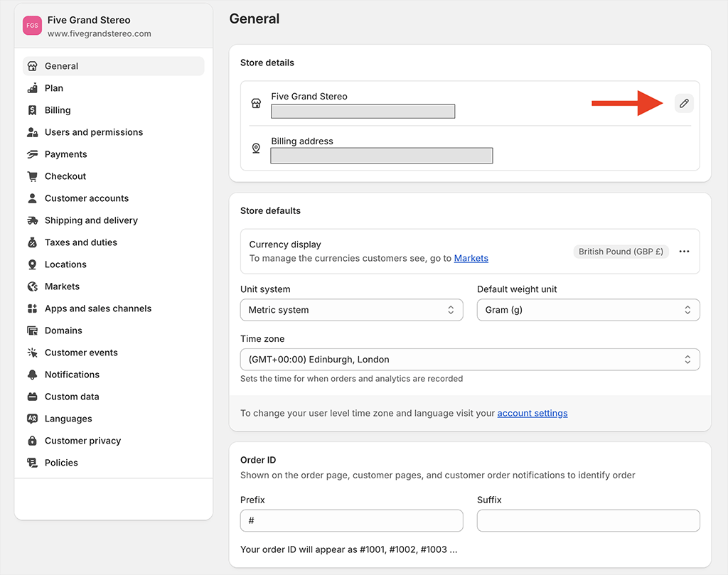Click the British Pound (GBP £) badge
The image size is (728, 575).
click(x=621, y=252)
